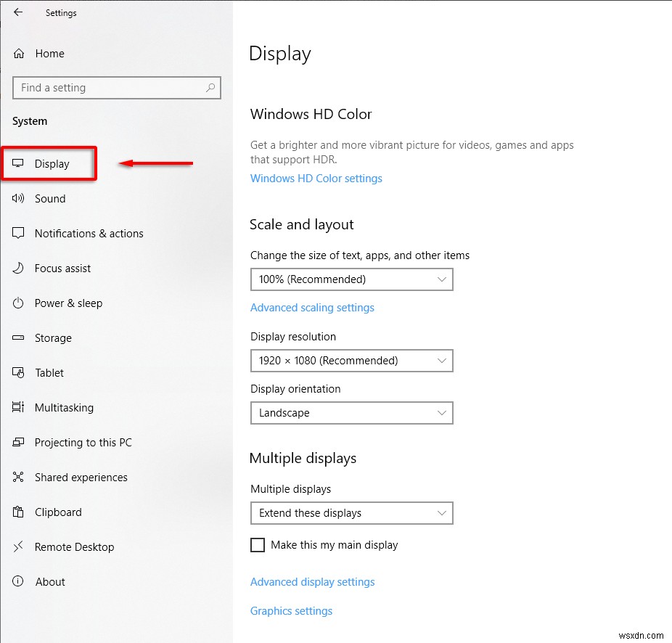Open Shared experiences page
Image resolution: width=672 pixels, height=643 pixels.
pyautogui.click(x=81, y=477)
